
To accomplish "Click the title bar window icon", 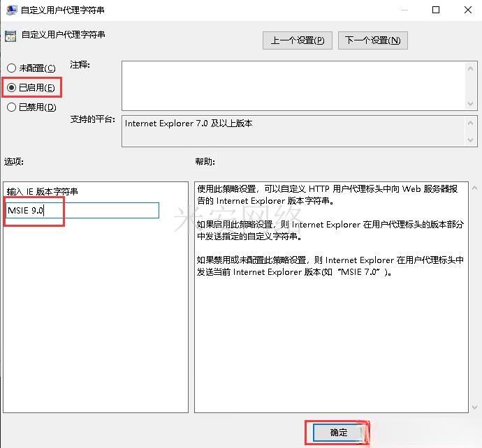I will (12, 10).
